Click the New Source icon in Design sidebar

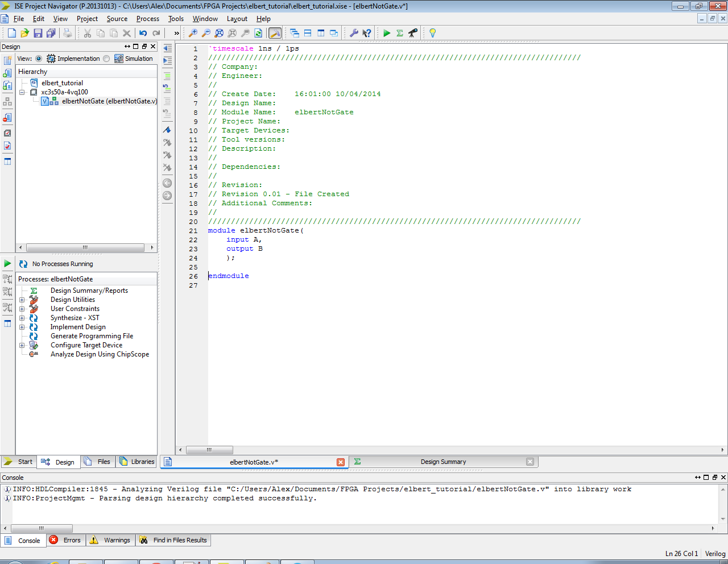[7, 60]
